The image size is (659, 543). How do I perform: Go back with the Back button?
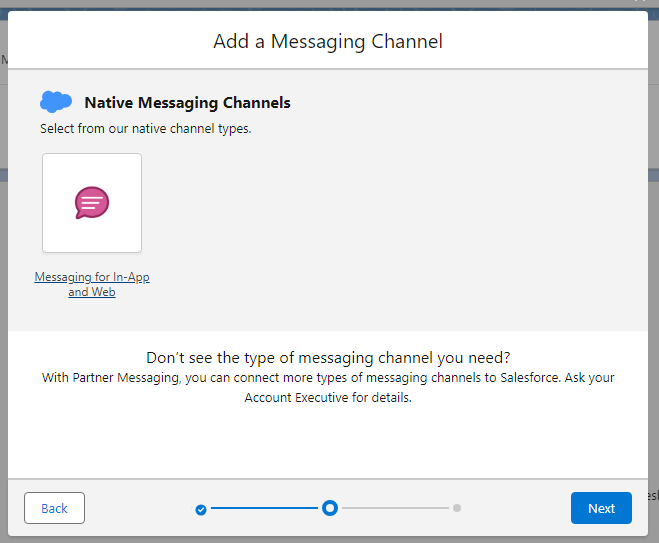(54, 508)
